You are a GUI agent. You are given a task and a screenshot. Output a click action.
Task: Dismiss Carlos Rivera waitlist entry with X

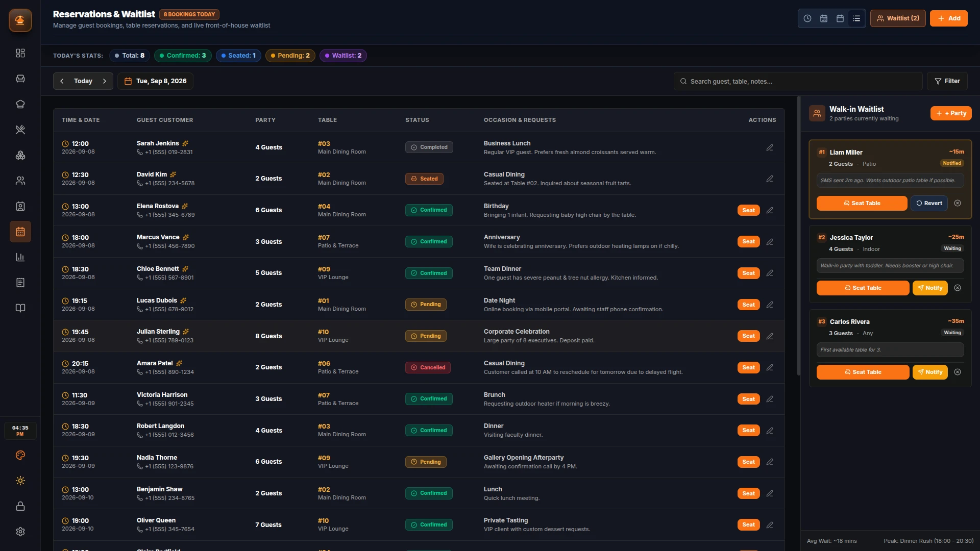pos(958,372)
